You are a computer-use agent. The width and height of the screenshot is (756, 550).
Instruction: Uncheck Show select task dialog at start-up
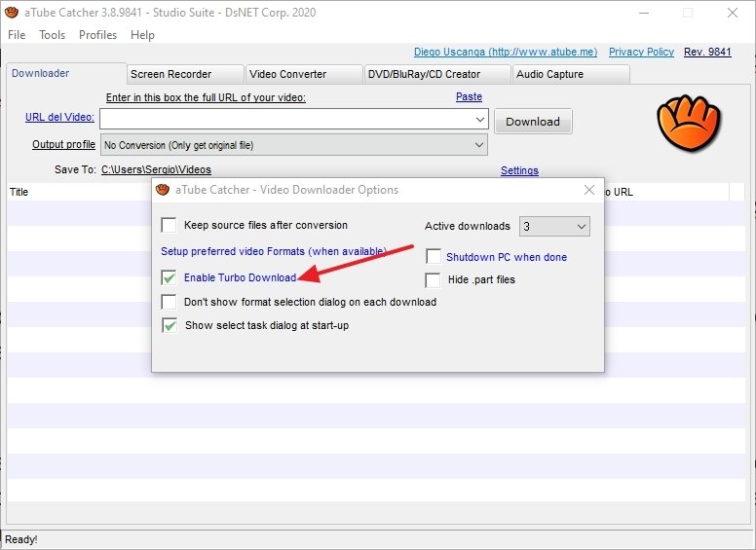coord(170,325)
